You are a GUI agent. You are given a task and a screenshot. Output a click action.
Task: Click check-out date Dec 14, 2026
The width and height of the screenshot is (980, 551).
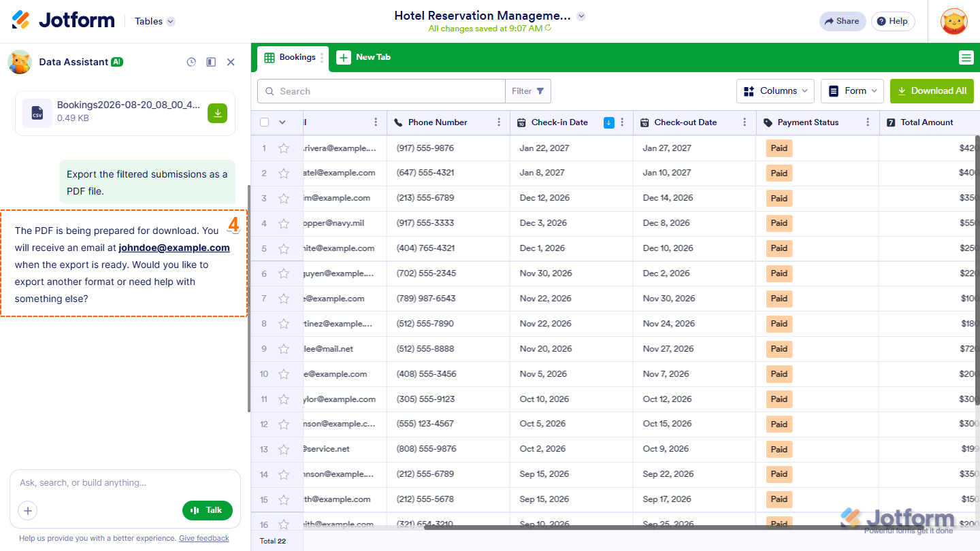[668, 198]
